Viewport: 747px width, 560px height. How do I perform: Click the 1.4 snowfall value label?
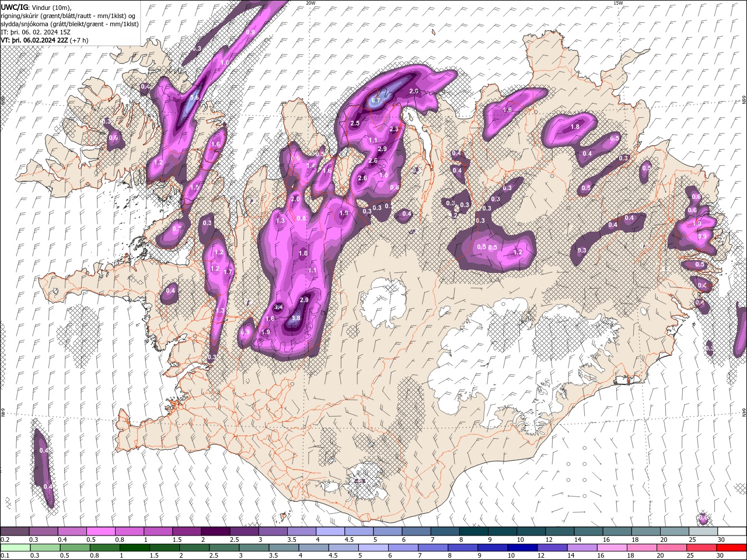[x=310, y=166]
